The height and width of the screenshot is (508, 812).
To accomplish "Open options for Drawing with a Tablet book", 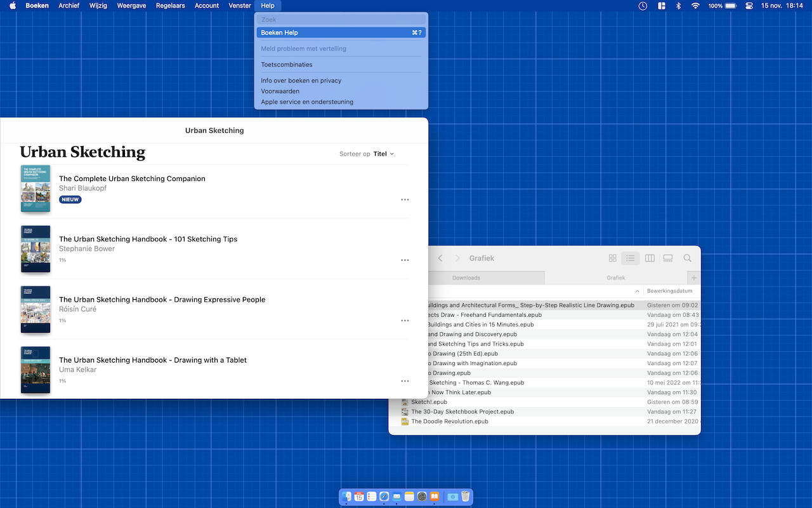I will click(x=405, y=381).
